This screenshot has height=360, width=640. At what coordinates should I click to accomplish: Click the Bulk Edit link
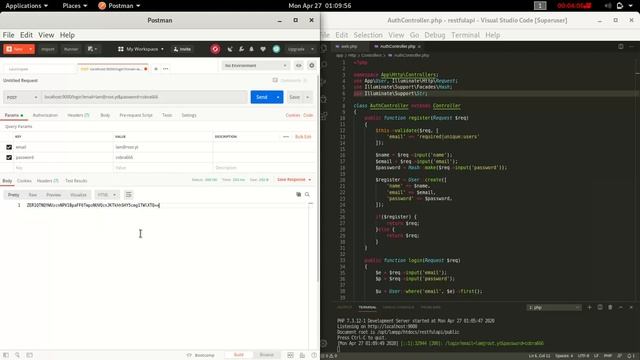coord(303,137)
